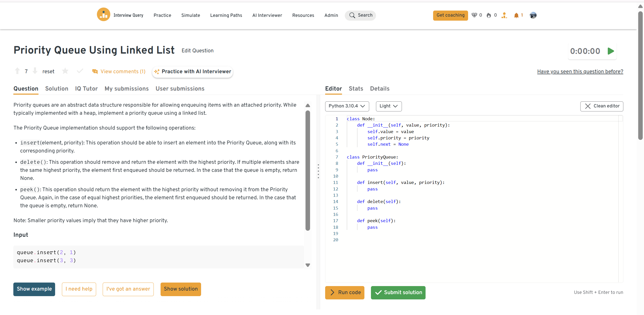The width and height of the screenshot is (644, 315).
Task: Open the 'Have you seen this question before?' link
Action: click(580, 71)
